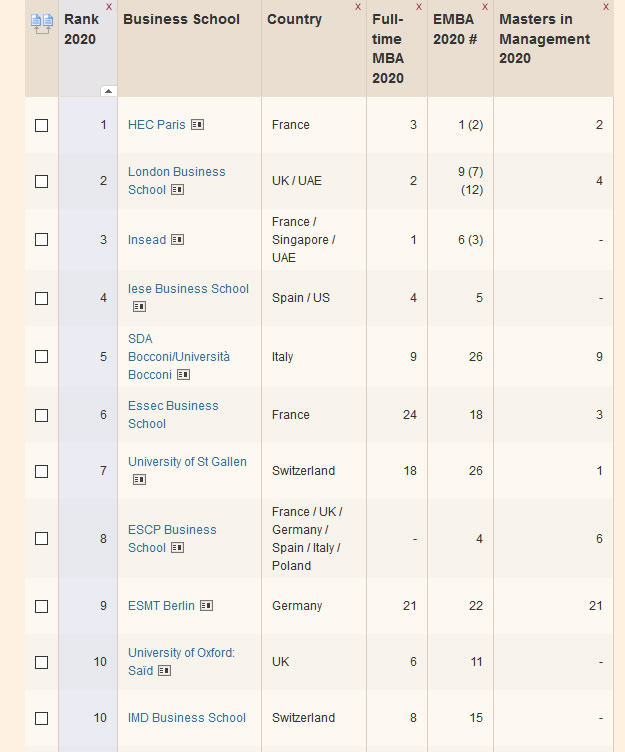Open HEC Paris profile card icon

point(197,125)
